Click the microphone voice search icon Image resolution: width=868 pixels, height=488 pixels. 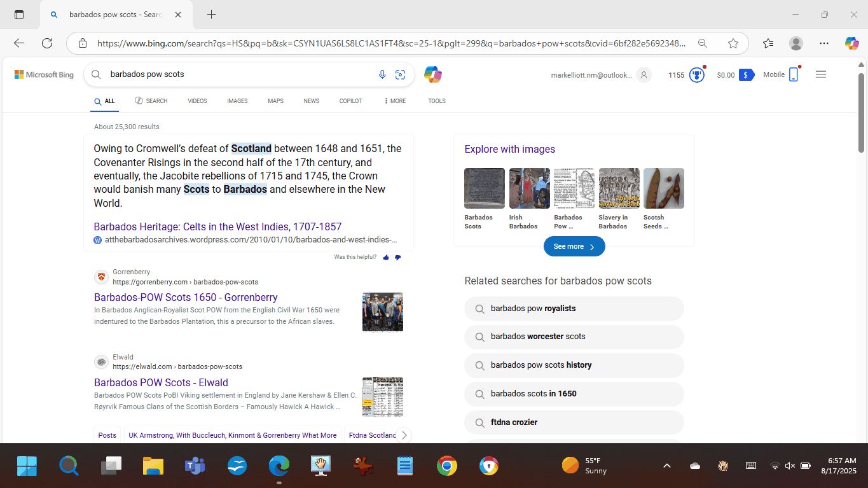pos(382,74)
